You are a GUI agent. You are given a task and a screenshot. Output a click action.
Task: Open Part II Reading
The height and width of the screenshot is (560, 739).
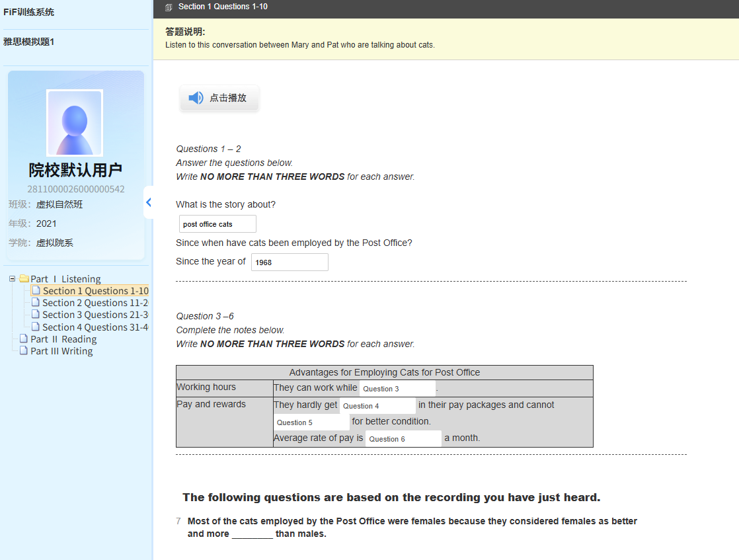[63, 339]
